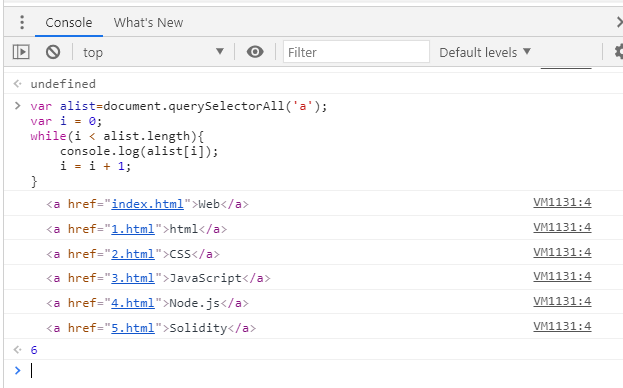Viewport: 623px width, 388px height.
Task: Open VM1131:4 source for html row
Action: 562,228
